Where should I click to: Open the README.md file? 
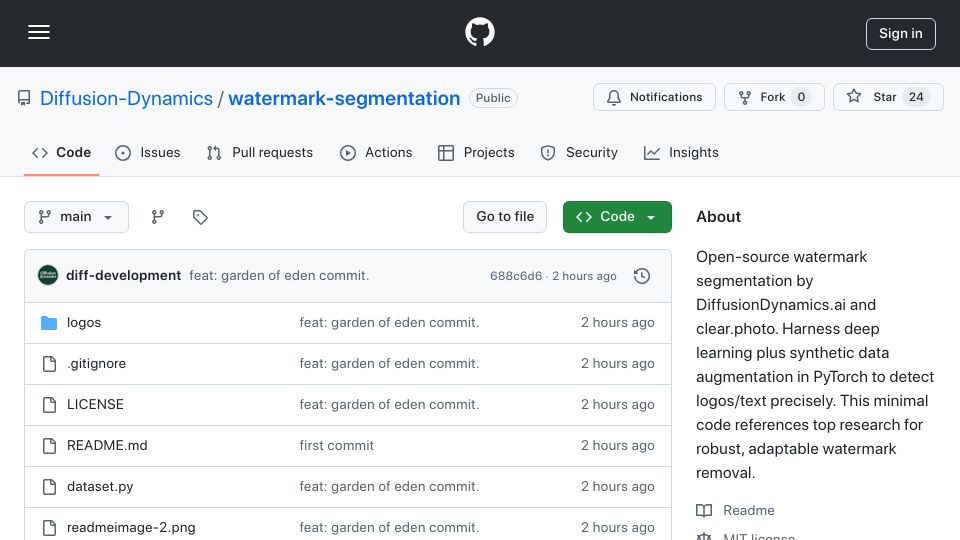[x=107, y=446]
